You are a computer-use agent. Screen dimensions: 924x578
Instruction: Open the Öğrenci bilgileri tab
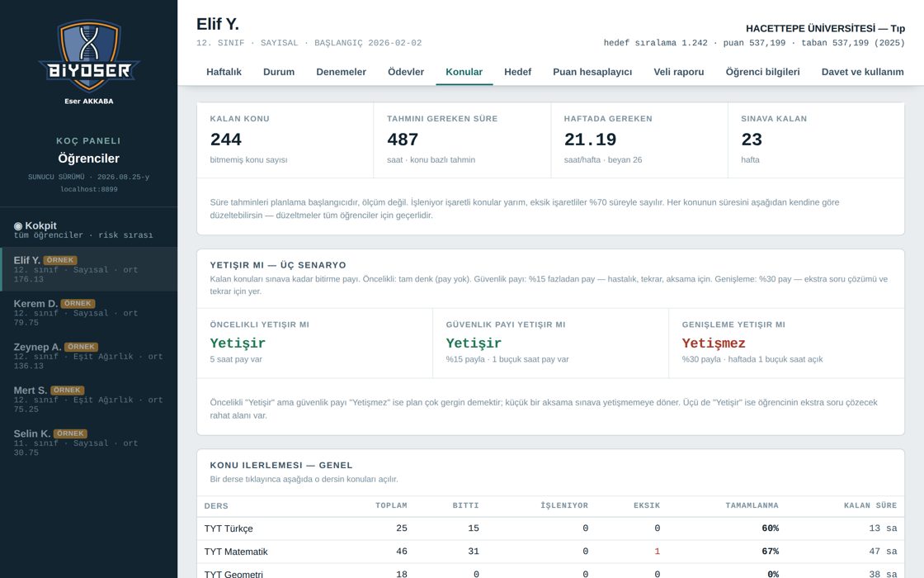(762, 72)
